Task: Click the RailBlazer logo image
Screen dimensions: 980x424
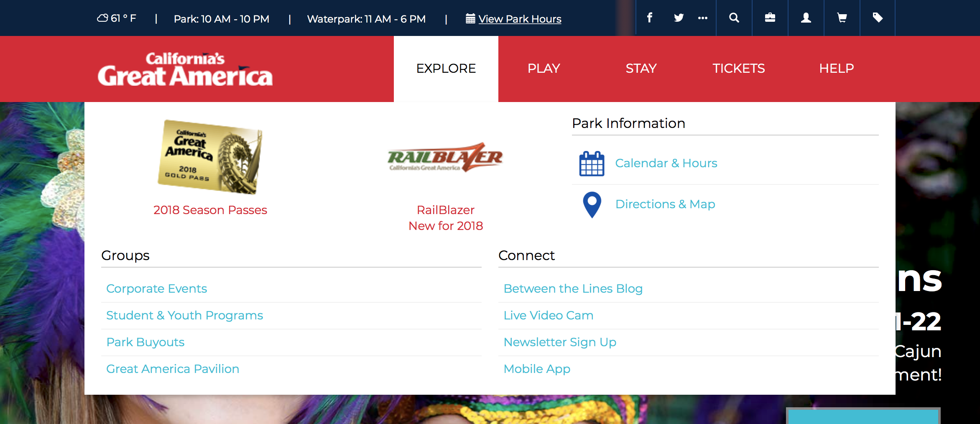Action: 445,157
